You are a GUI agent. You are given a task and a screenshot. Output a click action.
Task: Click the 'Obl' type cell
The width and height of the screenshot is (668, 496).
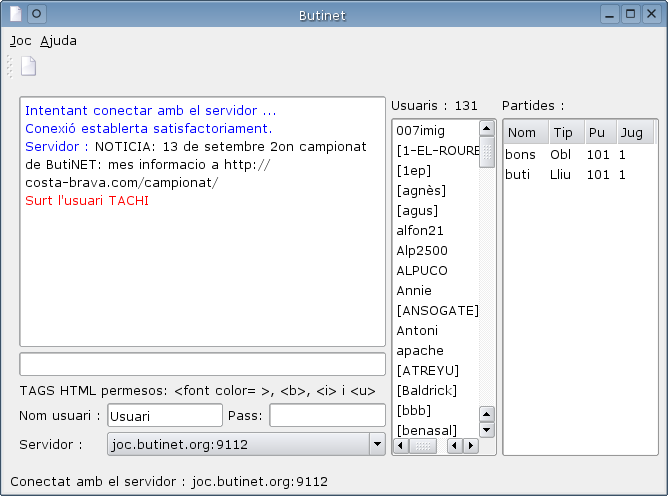point(560,154)
